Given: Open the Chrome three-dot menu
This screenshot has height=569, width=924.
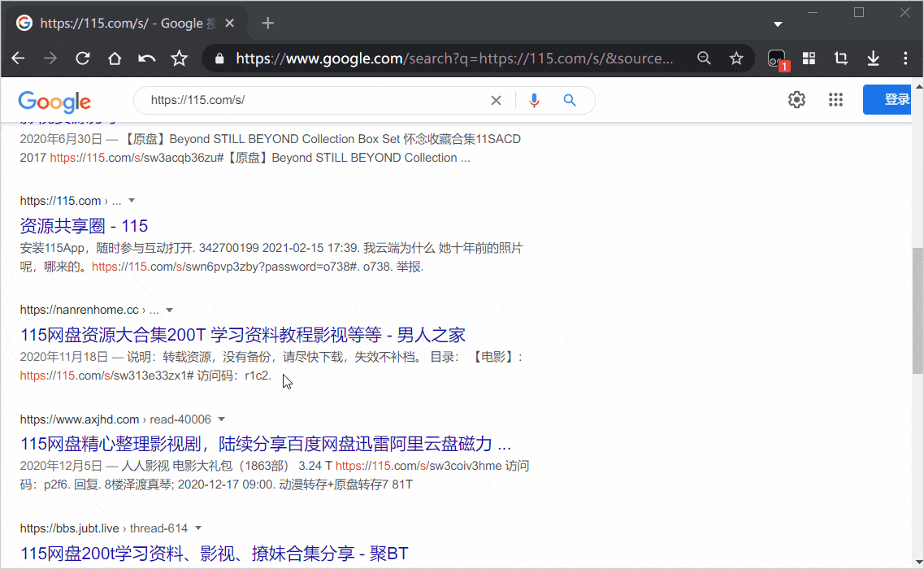Looking at the screenshot, I should [905, 59].
